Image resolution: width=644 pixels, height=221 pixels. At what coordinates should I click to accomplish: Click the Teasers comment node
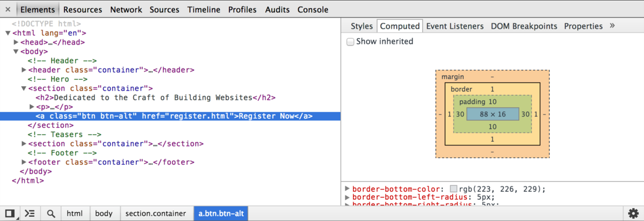pos(65,135)
